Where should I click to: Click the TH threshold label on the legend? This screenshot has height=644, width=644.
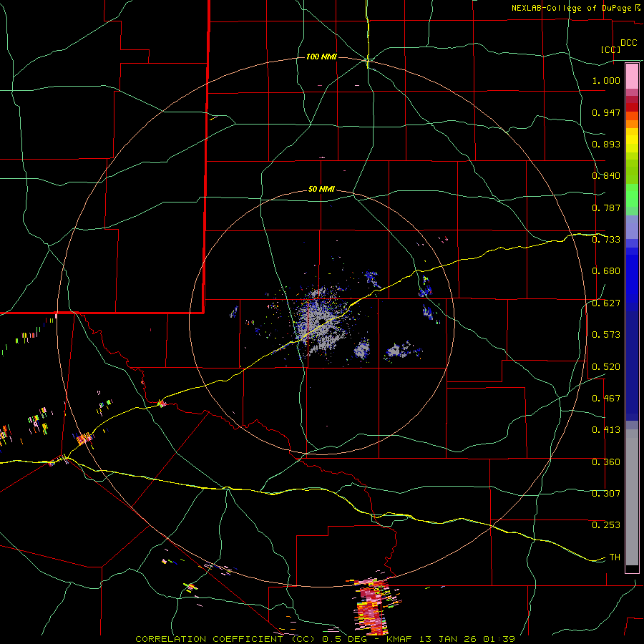pos(615,557)
